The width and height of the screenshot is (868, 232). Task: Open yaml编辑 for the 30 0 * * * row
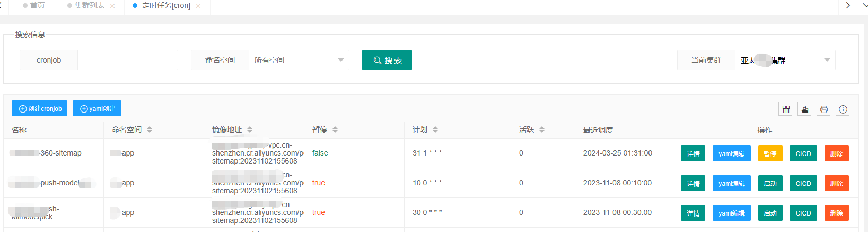[732, 213]
